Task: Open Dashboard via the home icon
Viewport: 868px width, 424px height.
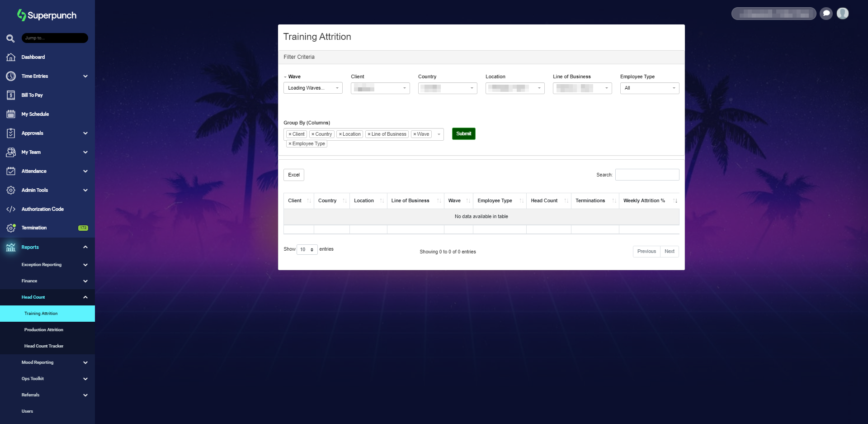Action: click(x=11, y=57)
